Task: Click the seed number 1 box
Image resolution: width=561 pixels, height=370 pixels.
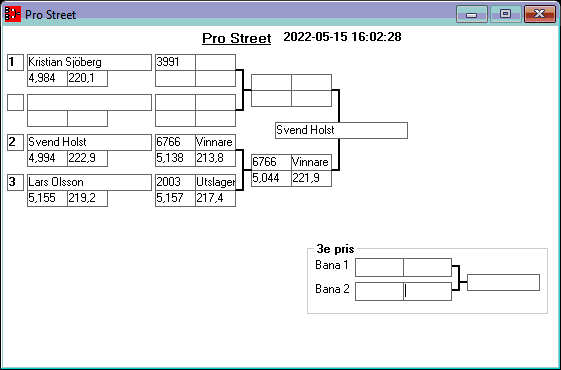Action: pyautogui.click(x=15, y=62)
